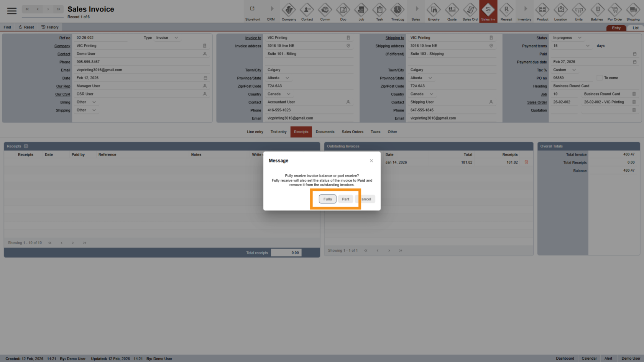Open the TimeLog module icon
The image size is (644, 362).
[x=398, y=12]
